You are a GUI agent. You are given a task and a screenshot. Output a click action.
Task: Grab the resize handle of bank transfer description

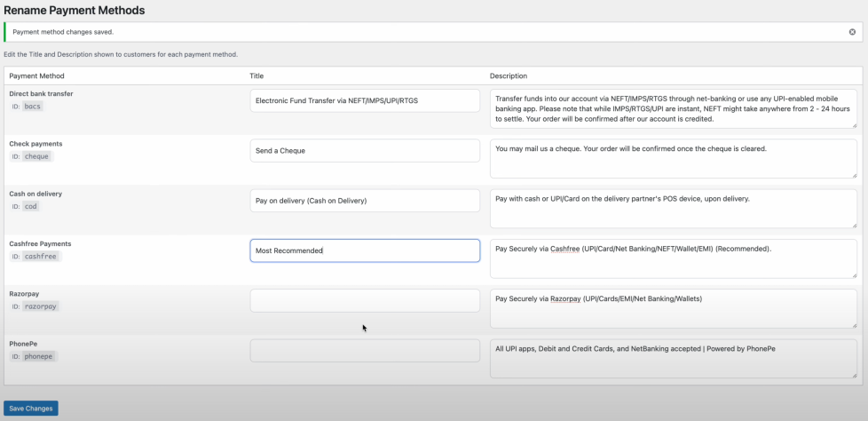coord(854,125)
